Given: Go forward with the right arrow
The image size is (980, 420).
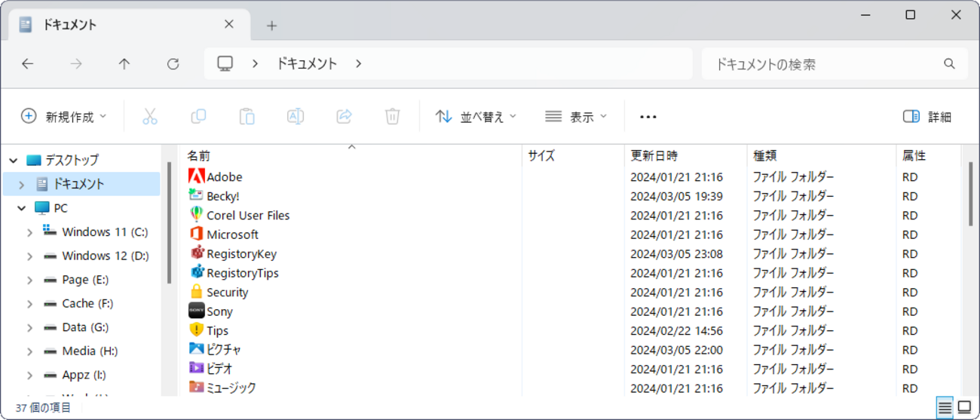Looking at the screenshot, I should pos(76,64).
